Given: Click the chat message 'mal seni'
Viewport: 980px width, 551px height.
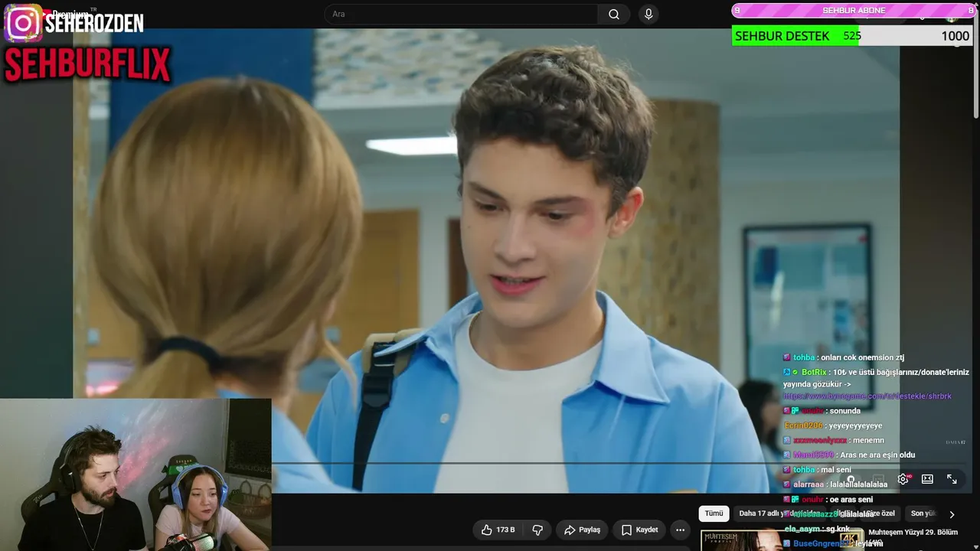Looking at the screenshot, I should point(835,470).
